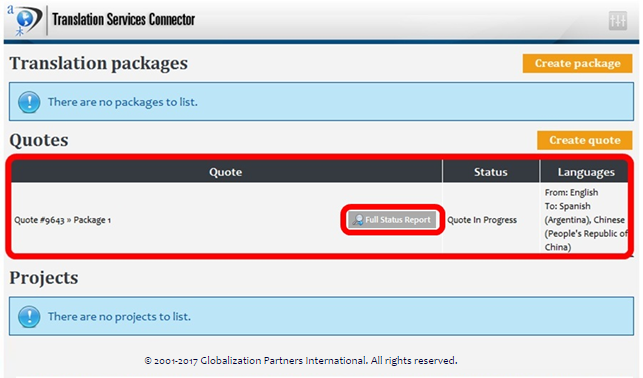Viewport: 643px width, 378px height.
Task: Click the Translation packages heading
Action: 98,64
